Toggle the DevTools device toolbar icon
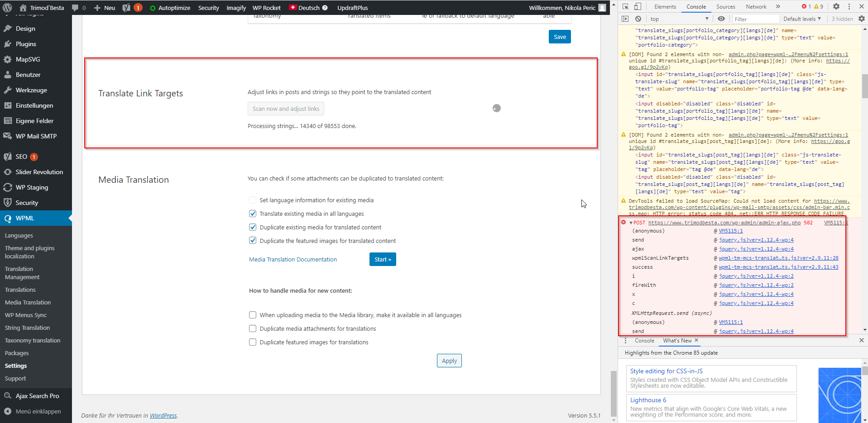 pos(638,6)
